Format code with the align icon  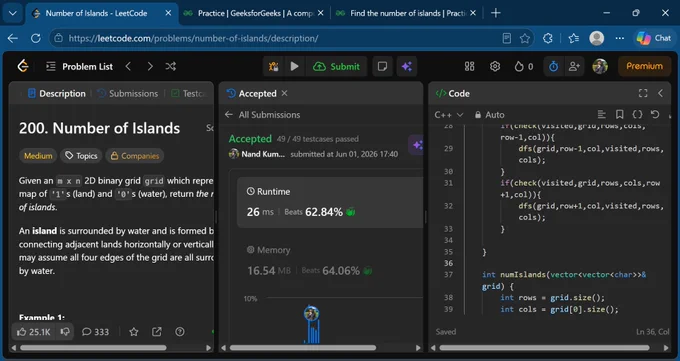coord(602,115)
